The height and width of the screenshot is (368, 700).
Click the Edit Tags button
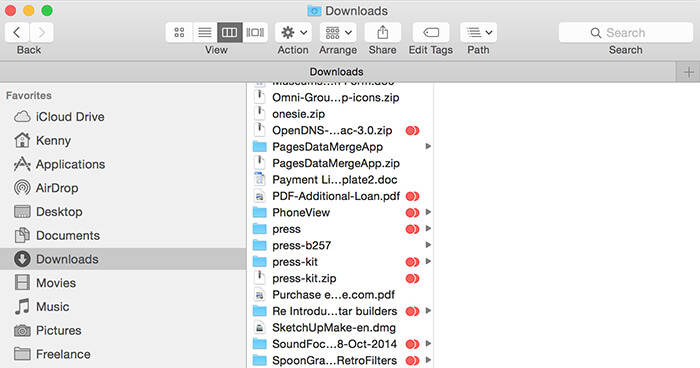431,33
